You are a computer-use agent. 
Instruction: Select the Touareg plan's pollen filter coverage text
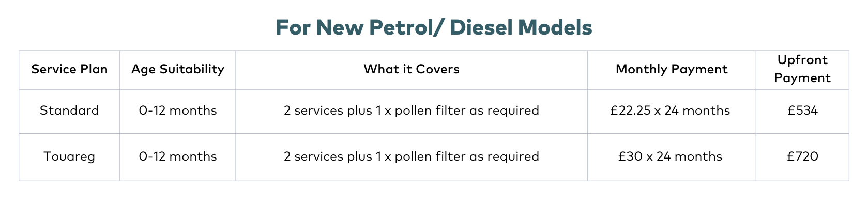(412, 156)
